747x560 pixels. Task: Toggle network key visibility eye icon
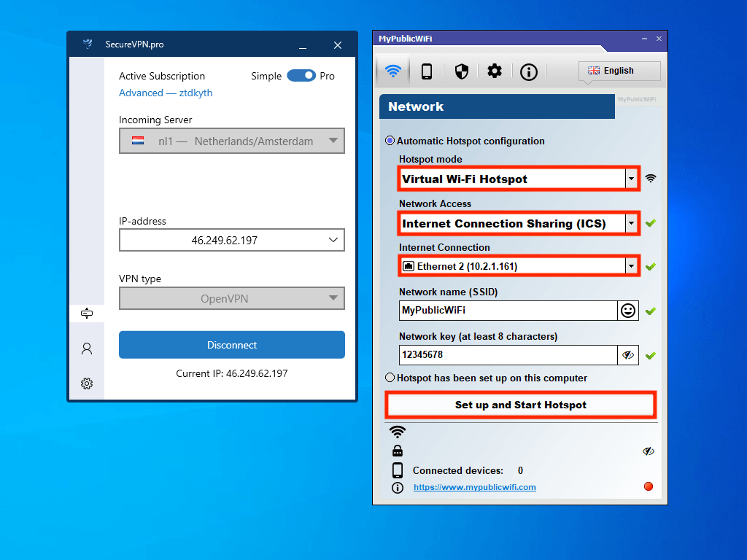(628, 355)
